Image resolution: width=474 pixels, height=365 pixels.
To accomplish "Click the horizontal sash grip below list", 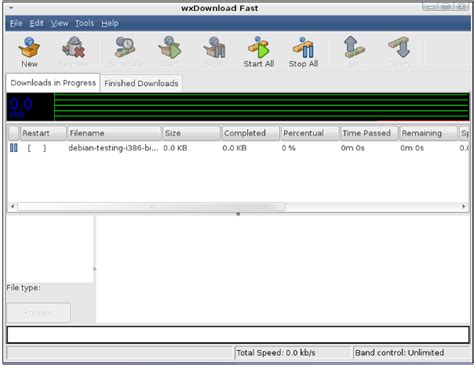I will point(238,214).
